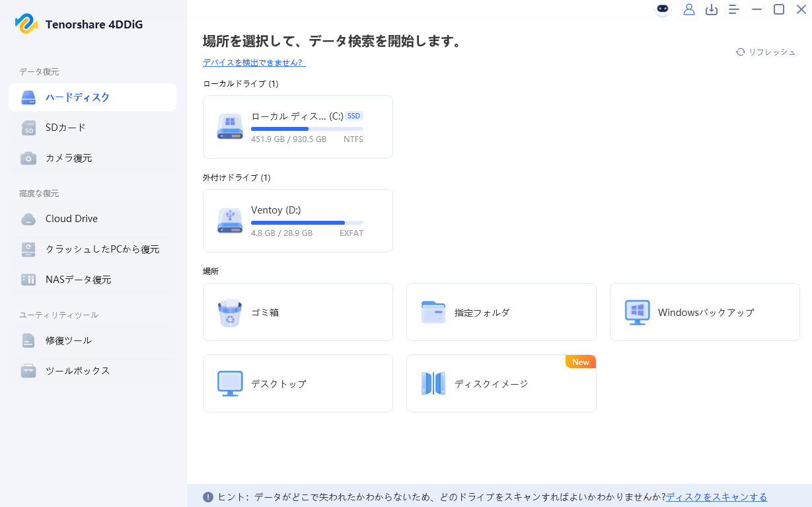Image resolution: width=812 pixels, height=507 pixels.
Task: Choose the 指定フォルダ location card
Action: point(501,312)
